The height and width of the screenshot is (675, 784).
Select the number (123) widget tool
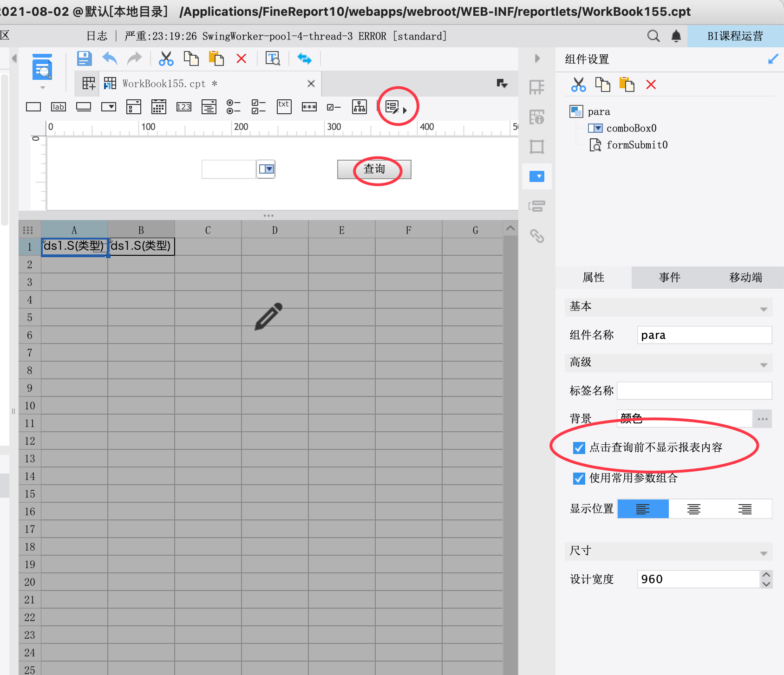click(184, 107)
